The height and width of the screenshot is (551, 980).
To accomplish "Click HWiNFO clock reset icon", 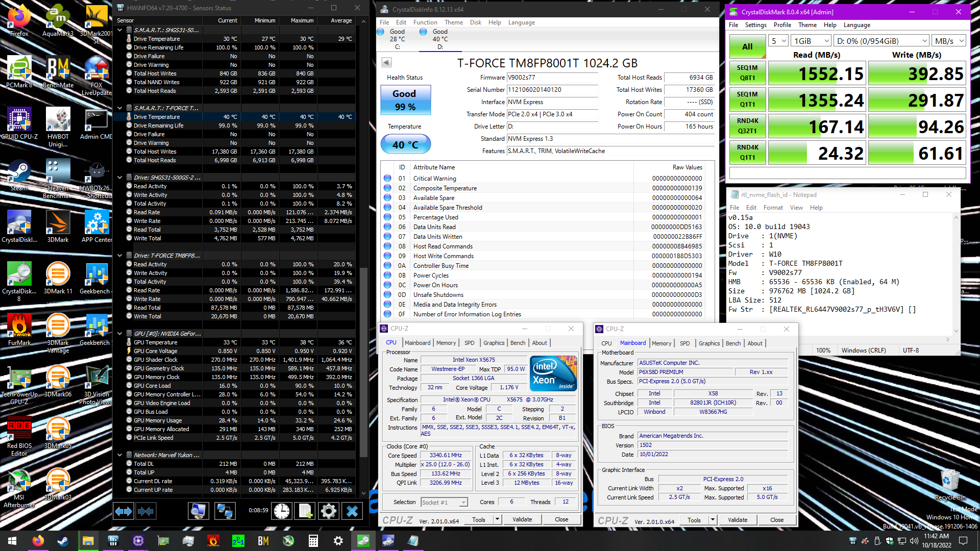I will pos(282,511).
